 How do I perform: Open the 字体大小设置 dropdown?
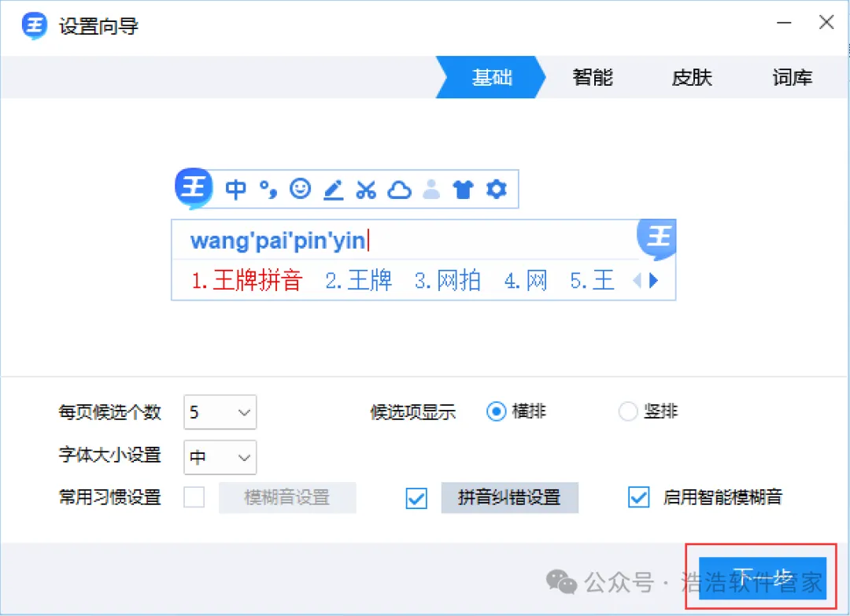(220, 457)
